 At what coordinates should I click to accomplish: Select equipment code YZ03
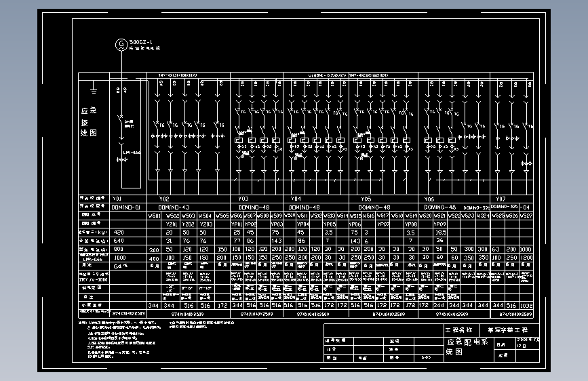pyautogui.click(x=205, y=224)
